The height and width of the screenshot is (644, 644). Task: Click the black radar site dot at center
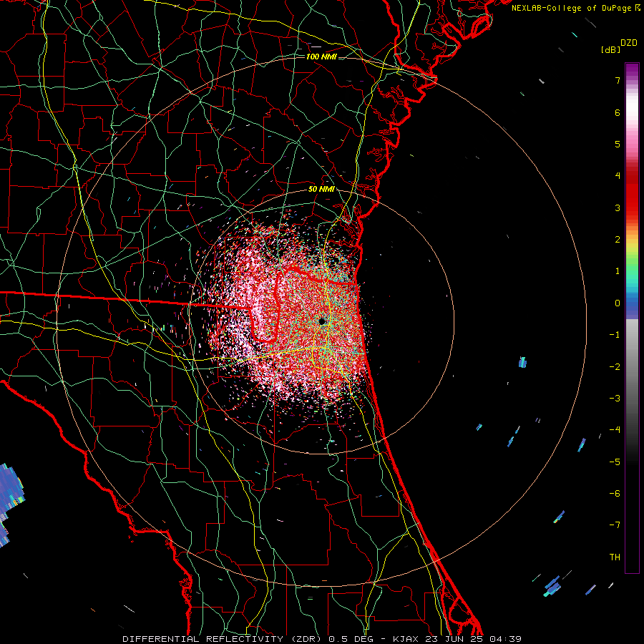(322, 321)
